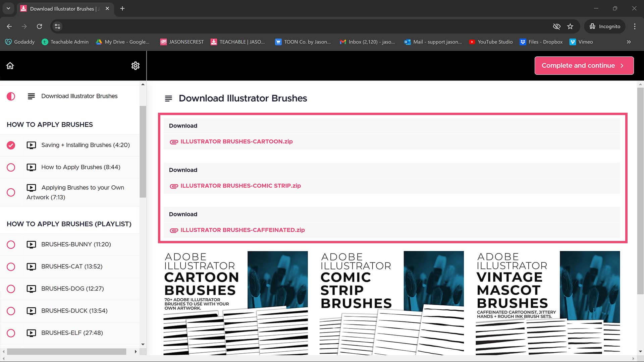644x362 pixels.
Task: Click the BRUSHES-ELF completion circle
Action: click(11, 333)
